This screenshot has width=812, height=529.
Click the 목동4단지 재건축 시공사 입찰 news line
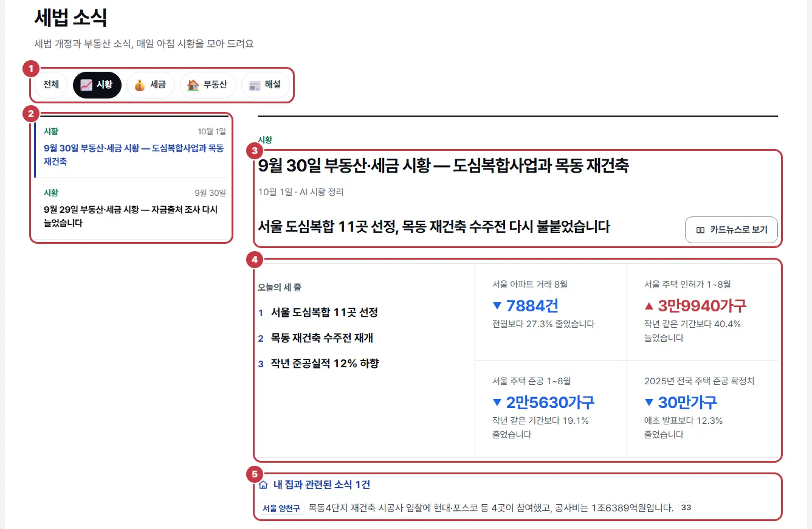coord(491,508)
